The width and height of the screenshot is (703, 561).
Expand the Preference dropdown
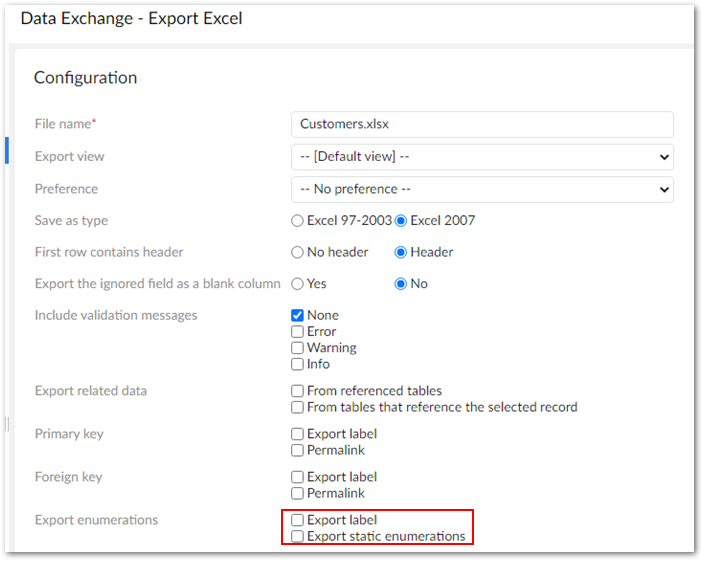pos(481,189)
